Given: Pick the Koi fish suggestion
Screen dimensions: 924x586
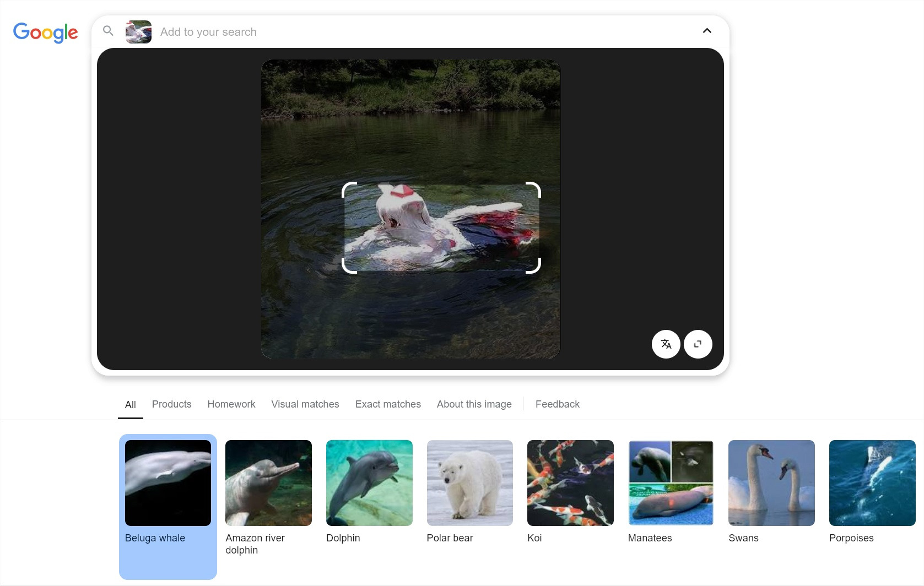Looking at the screenshot, I should (x=570, y=483).
